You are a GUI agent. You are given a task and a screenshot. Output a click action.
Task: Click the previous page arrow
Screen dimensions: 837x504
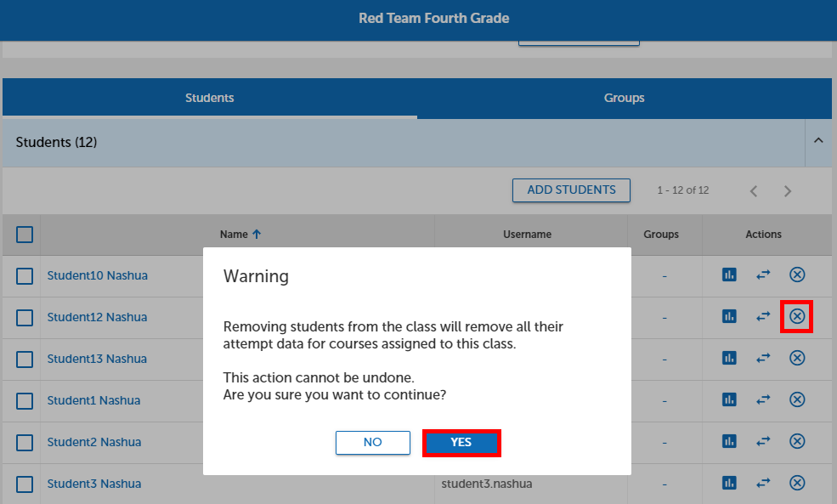754,190
